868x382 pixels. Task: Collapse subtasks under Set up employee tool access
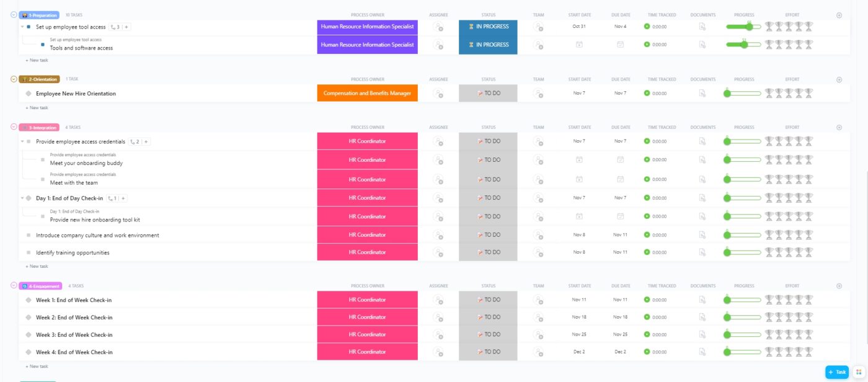pyautogui.click(x=21, y=27)
